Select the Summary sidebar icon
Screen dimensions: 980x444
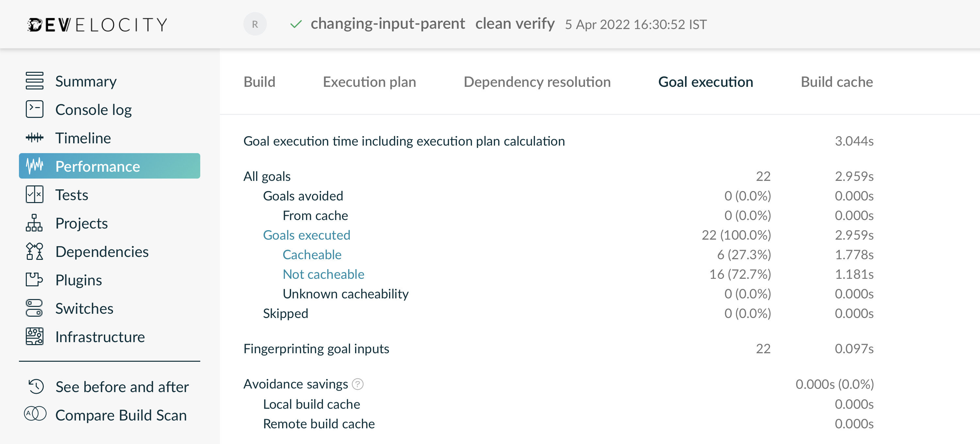pos(35,81)
